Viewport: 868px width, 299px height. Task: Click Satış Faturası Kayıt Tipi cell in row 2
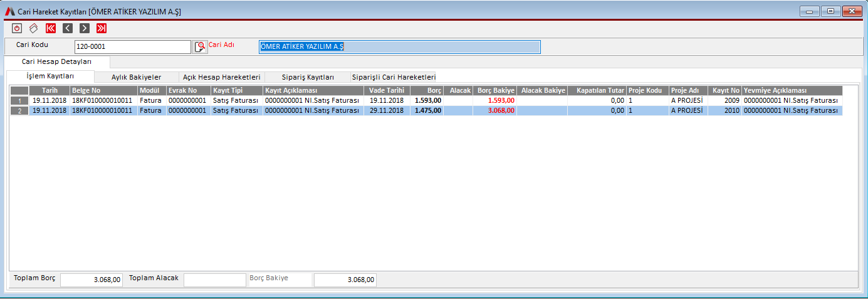(236, 110)
